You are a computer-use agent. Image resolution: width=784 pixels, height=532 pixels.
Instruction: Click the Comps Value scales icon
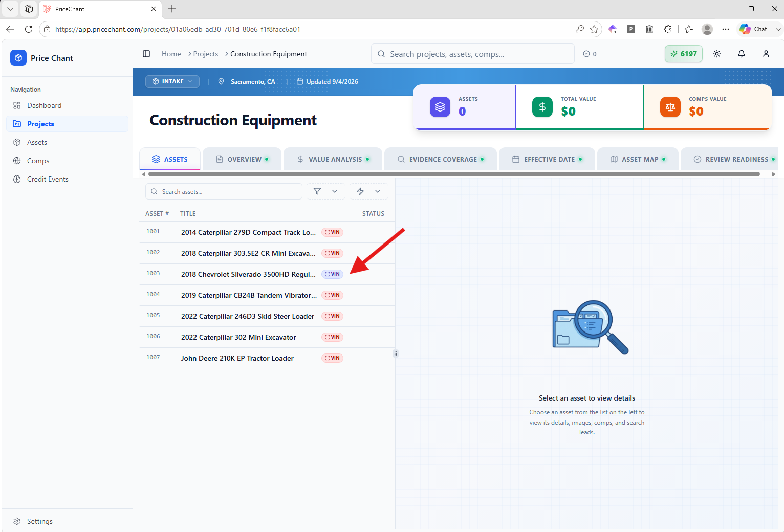[670, 107]
